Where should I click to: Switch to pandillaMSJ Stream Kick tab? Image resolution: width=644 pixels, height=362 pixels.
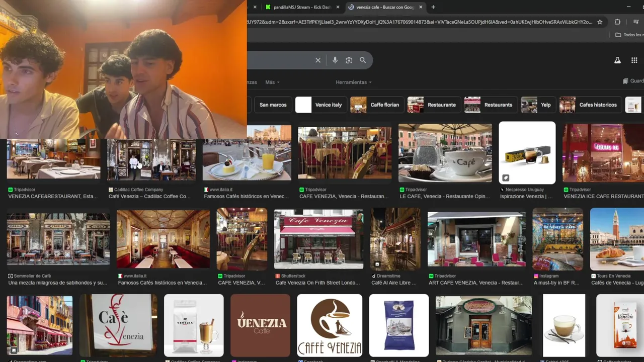coord(302,7)
